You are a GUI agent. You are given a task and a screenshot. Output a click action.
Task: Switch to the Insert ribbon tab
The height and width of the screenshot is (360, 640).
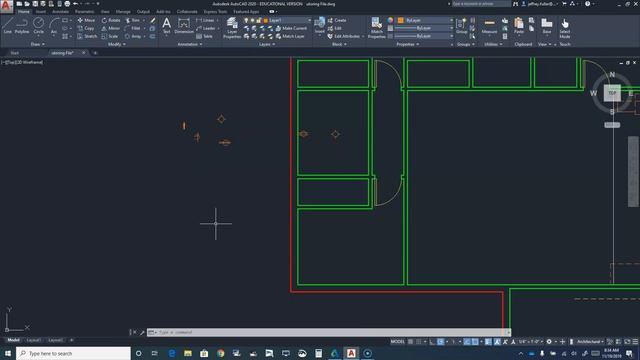[x=41, y=12]
